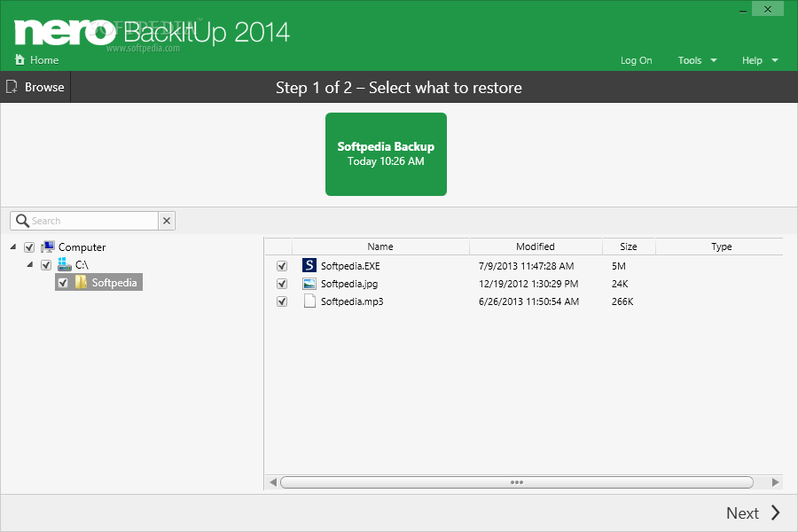Click the scrollbar right arrow
The height and width of the screenshot is (532, 798).
775,482
